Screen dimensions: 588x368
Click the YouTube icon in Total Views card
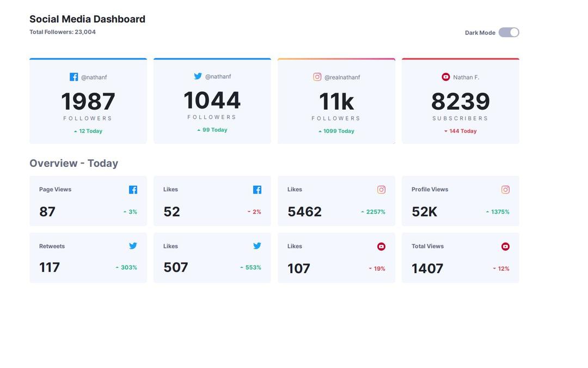pos(505,246)
